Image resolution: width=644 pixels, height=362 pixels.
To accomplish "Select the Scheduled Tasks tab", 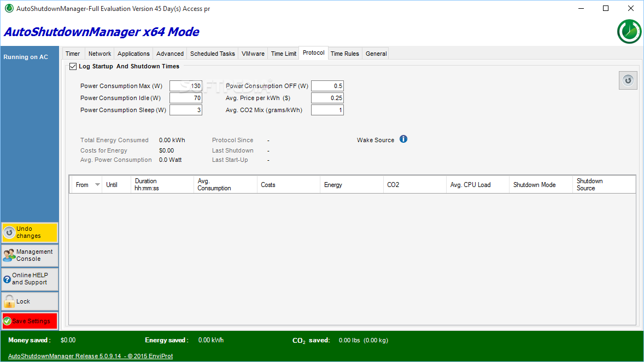I will click(x=212, y=54).
